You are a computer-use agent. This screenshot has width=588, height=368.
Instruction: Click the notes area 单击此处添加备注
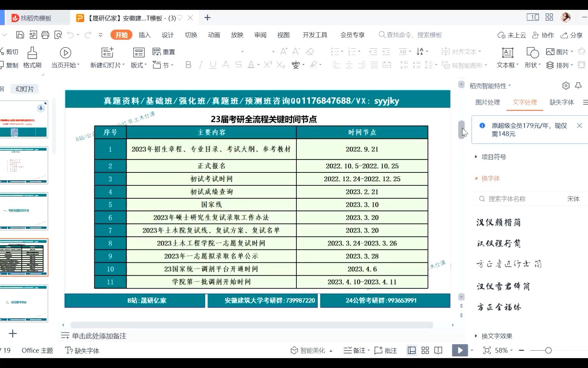(99, 336)
